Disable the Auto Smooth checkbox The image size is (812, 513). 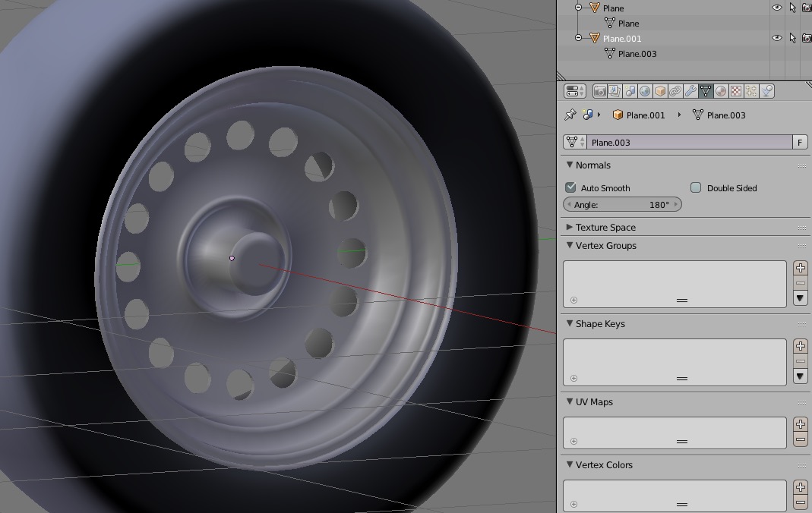pos(570,187)
